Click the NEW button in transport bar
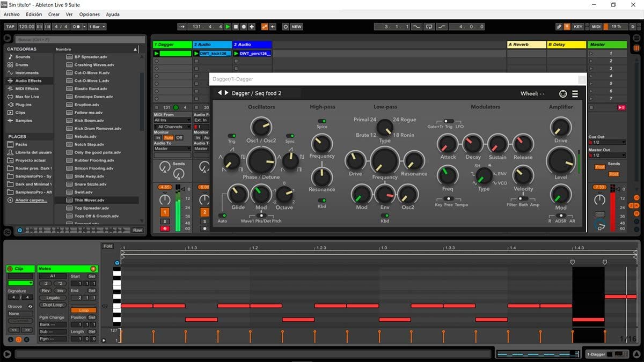Screen dimensions: 644x362 pyautogui.click(x=296, y=26)
